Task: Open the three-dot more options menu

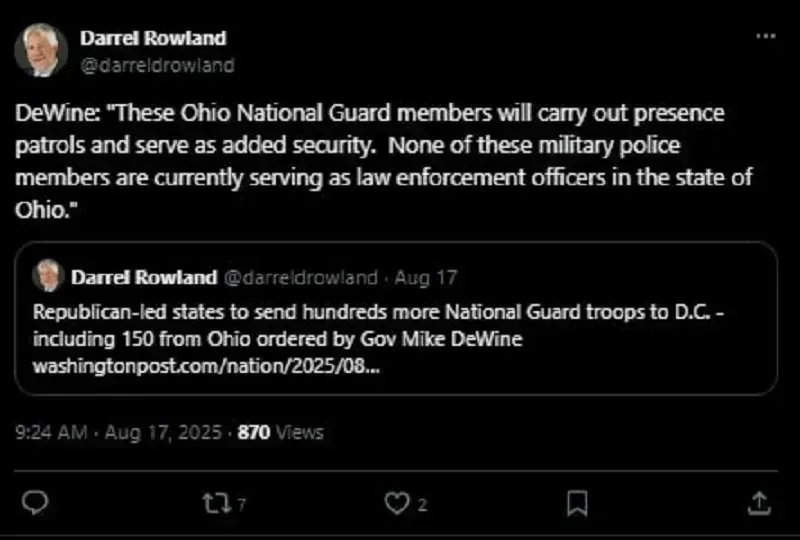Action: click(x=765, y=36)
